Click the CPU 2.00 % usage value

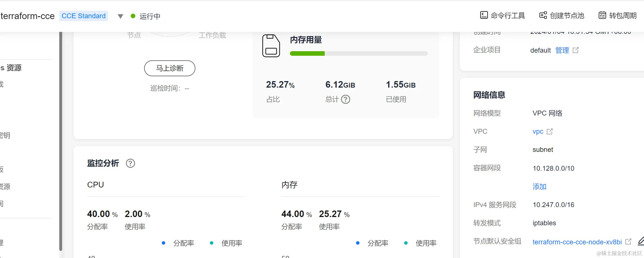(138, 214)
